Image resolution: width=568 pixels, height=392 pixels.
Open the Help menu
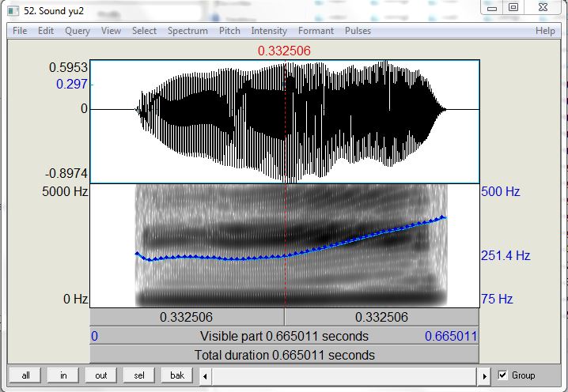[x=545, y=31]
